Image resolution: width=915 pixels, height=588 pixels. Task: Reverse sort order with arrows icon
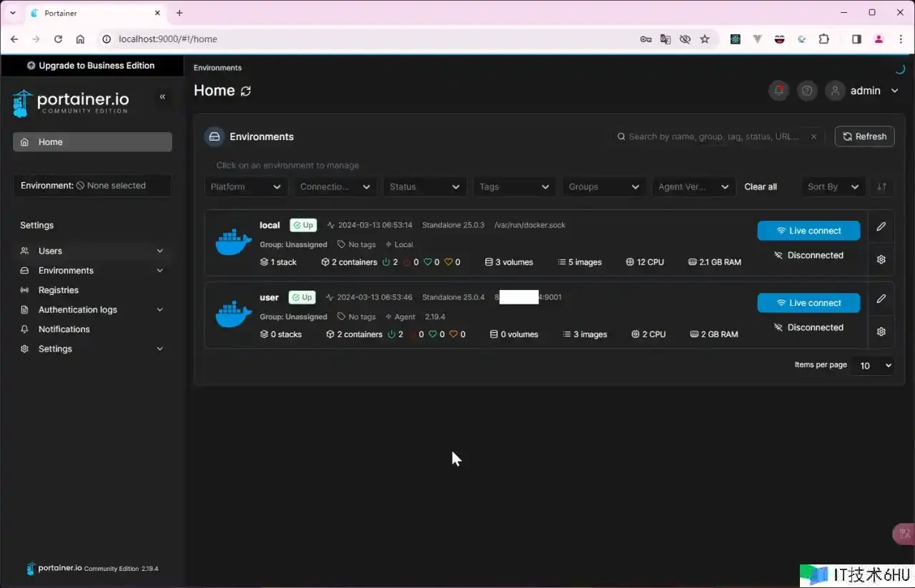(881, 186)
